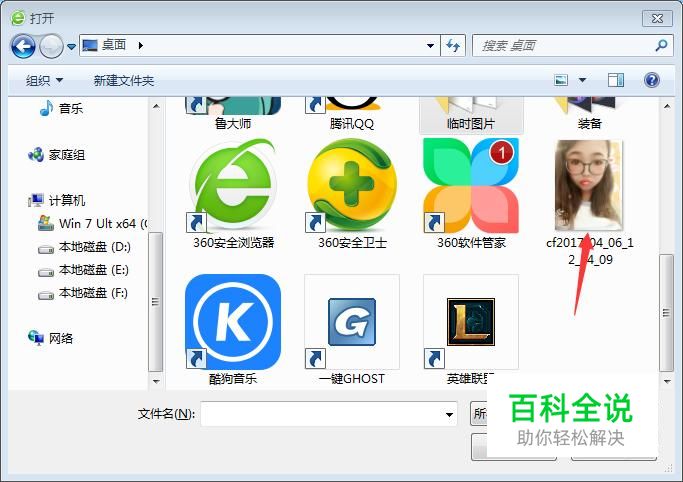Click 新建文件夹 button
683x482 pixels.
(124, 81)
